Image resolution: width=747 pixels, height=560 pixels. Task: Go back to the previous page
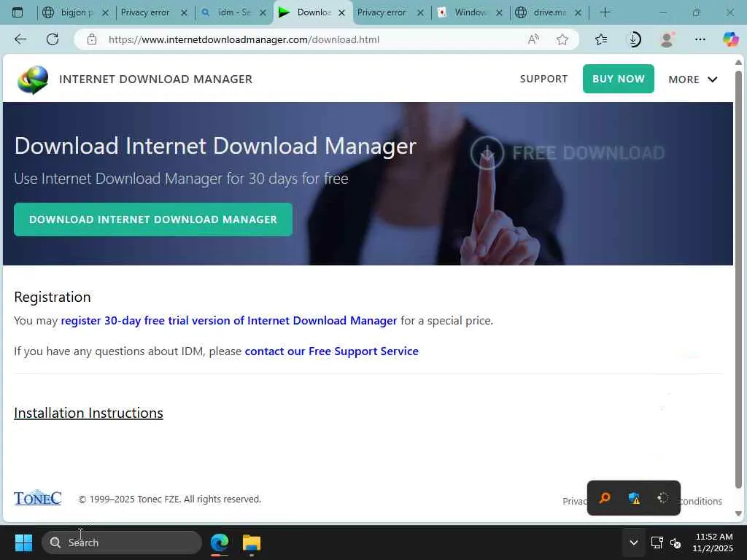click(x=20, y=39)
